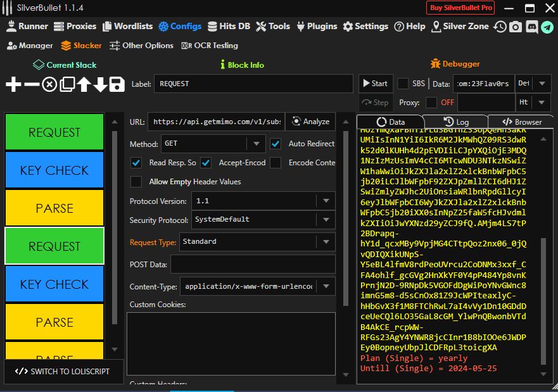
Task: Toggle the Auto Redirect checkbox
Action: coord(276,144)
